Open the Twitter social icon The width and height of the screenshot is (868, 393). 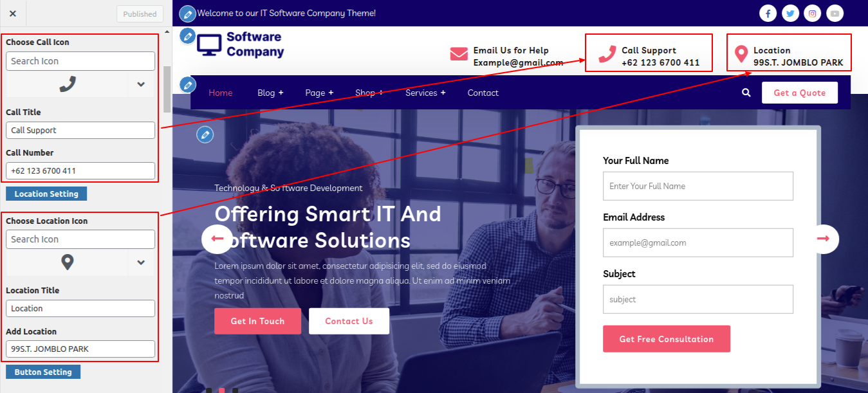[x=790, y=13]
